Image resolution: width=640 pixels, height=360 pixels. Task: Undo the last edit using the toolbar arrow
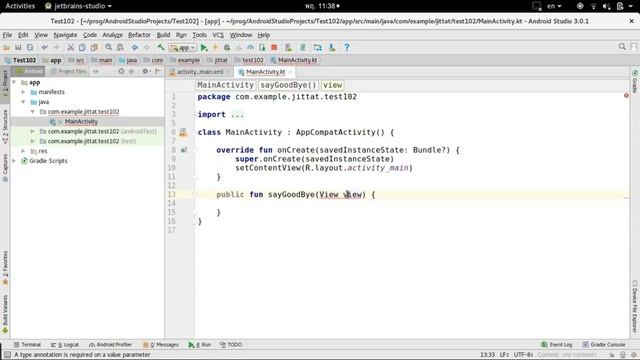[44, 48]
